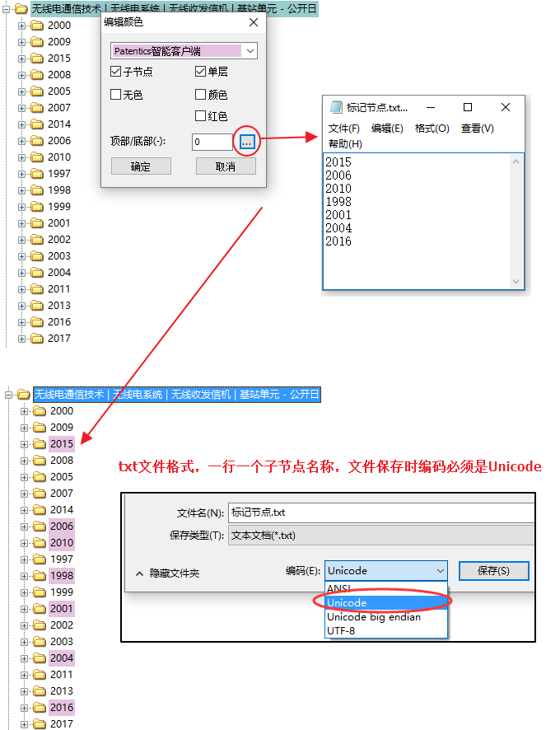
Task: Toggle the 单层 checkbox
Action: [200, 73]
